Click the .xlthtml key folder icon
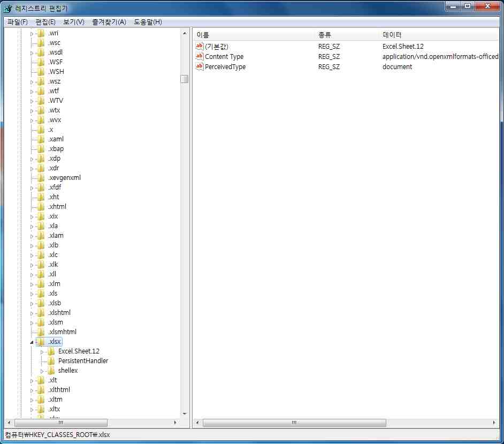 pos(41,389)
